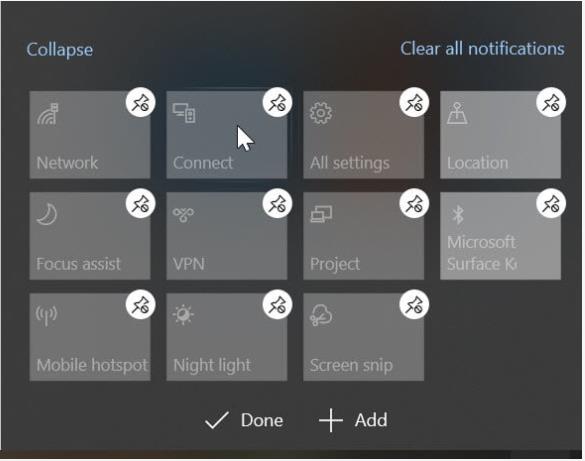The width and height of the screenshot is (585, 461).
Task: Toggle the Mobile hotspot tile
Action: (x=90, y=337)
